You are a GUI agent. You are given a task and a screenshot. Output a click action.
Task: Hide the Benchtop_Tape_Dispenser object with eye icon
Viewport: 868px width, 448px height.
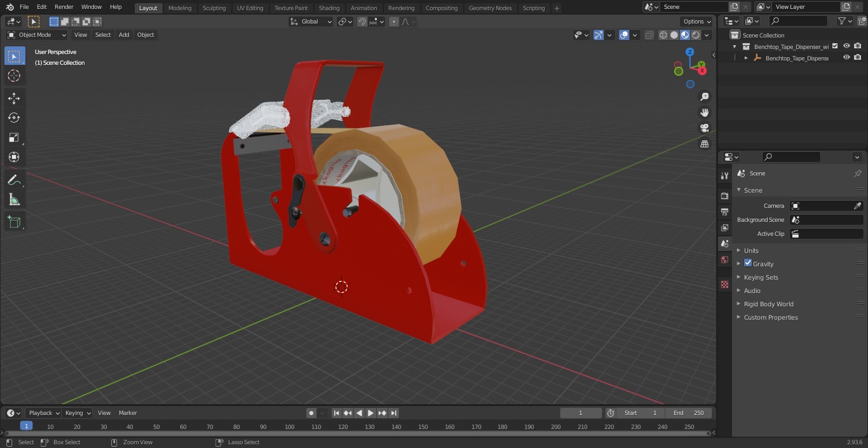(x=846, y=58)
